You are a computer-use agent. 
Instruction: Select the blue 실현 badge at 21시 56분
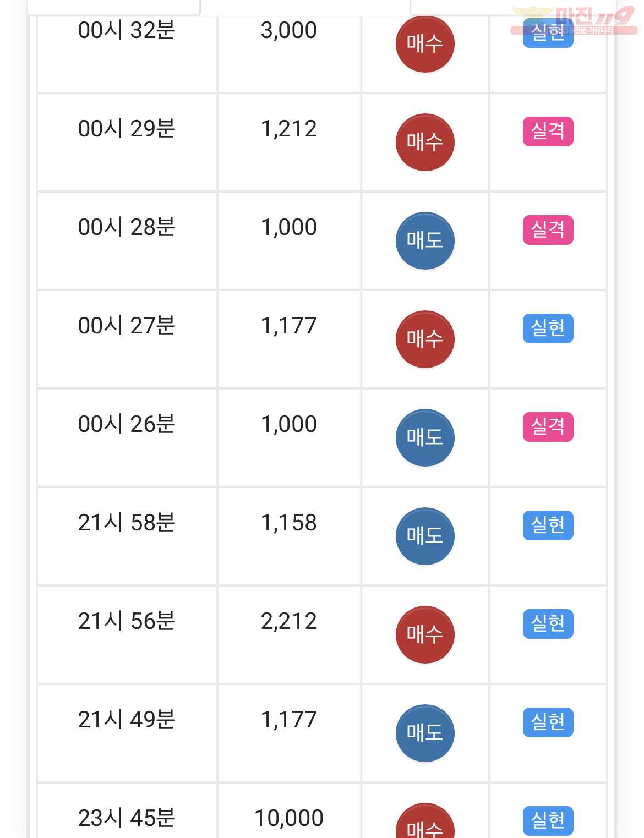[548, 624]
